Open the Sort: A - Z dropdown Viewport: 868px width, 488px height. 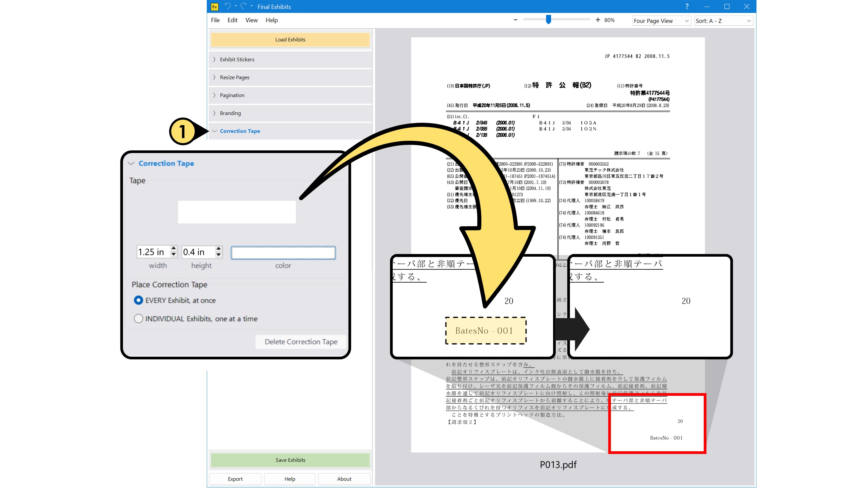coord(723,21)
